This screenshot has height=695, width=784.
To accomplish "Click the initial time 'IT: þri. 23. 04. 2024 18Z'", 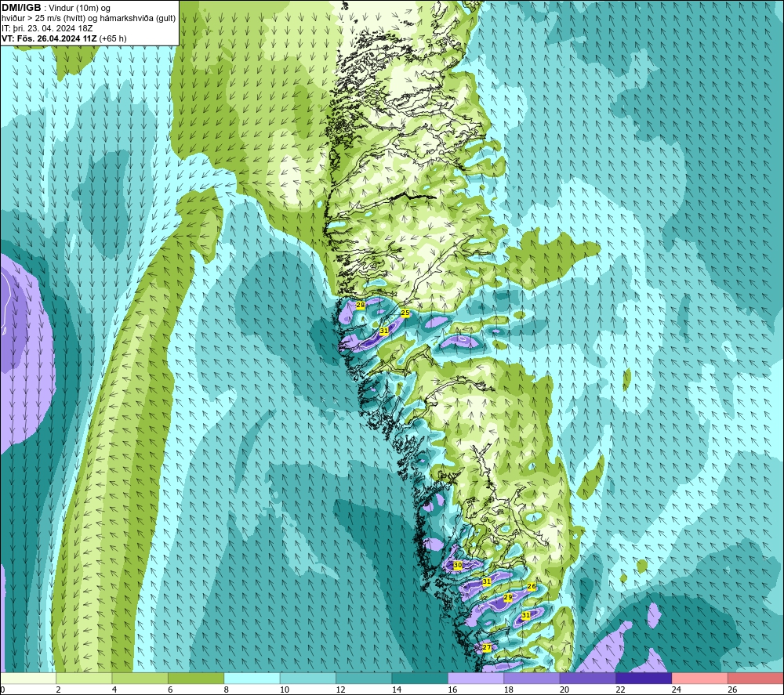I will click(x=46, y=28).
